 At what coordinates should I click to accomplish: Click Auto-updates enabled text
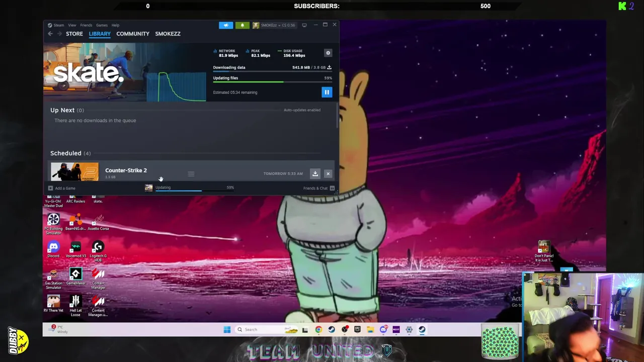coord(302,110)
